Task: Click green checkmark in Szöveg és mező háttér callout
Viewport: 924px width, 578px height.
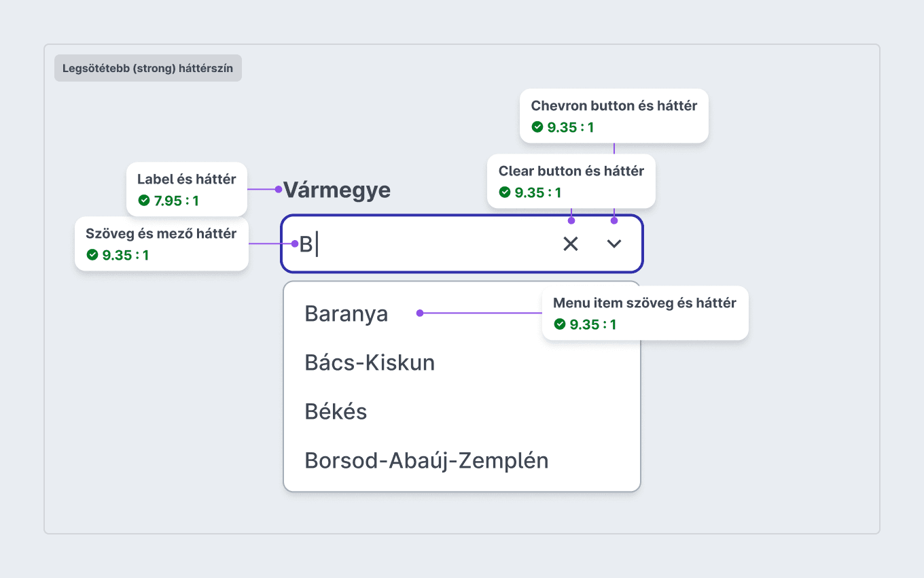Action: tap(92, 255)
